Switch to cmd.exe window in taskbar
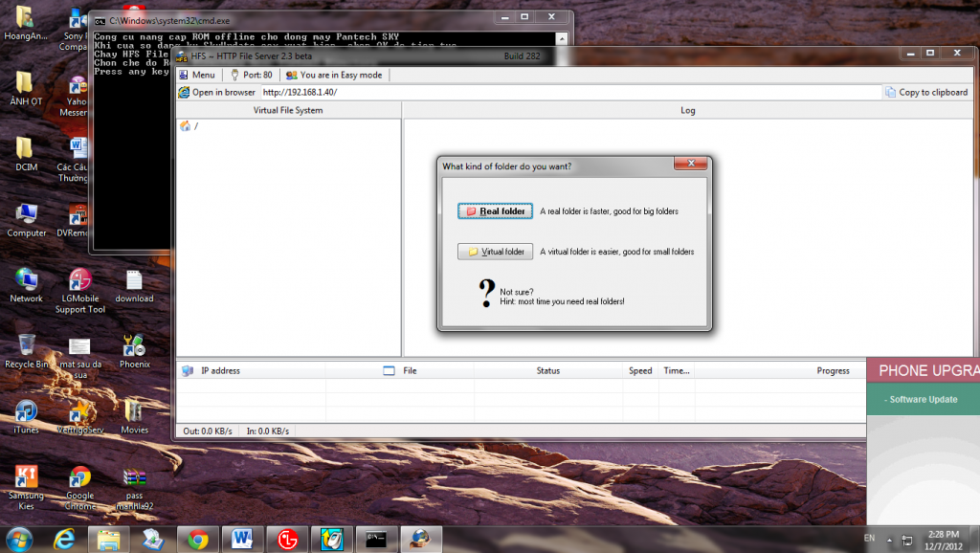Viewport: 980px width, 553px height. pyautogui.click(x=375, y=539)
